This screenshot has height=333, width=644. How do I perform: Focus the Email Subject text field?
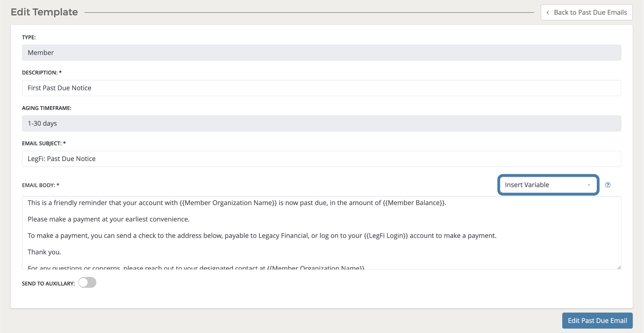tap(321, 159)
